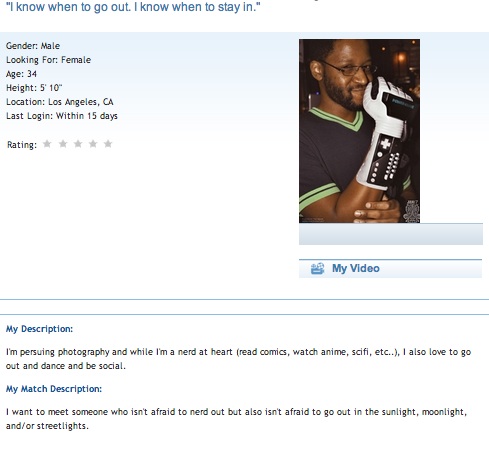Click the My Description heading
This screenshot has height=449, width=489.
pos(39,329)
